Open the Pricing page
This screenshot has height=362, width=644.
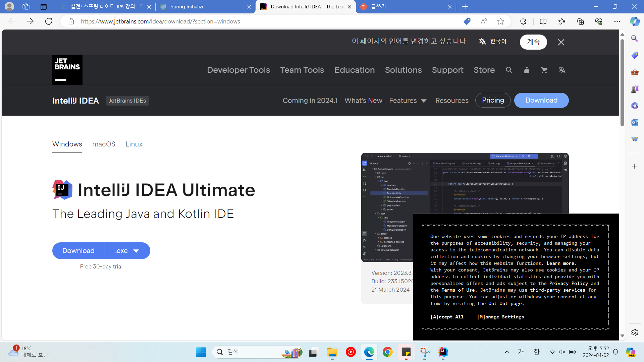pos(493,100)
